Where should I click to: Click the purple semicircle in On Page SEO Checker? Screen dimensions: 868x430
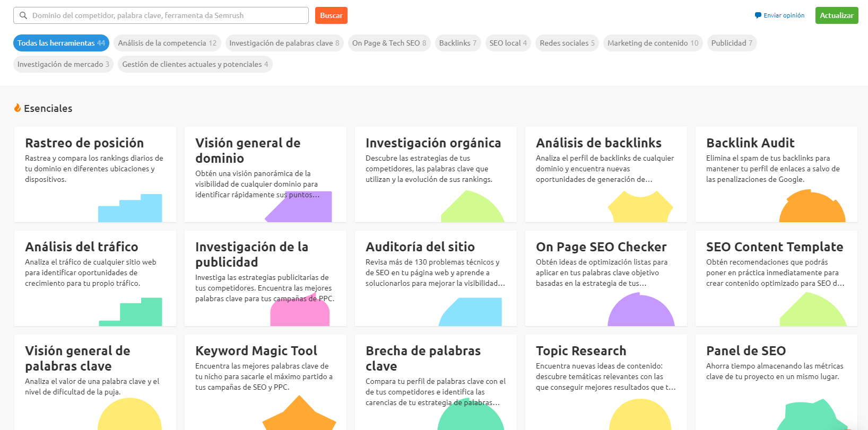pos(641,312)
